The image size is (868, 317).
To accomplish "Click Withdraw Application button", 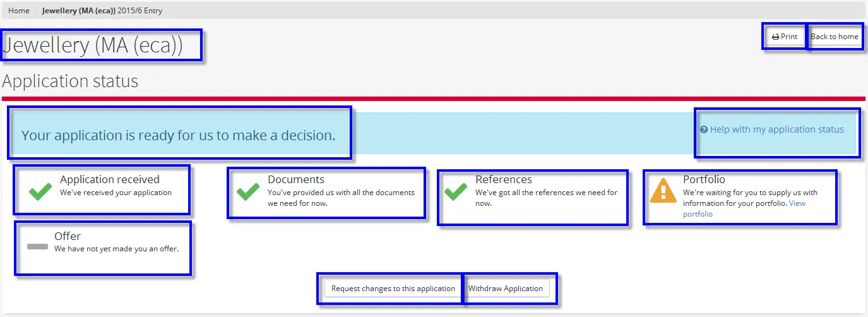I will click(x=506, y=289).
